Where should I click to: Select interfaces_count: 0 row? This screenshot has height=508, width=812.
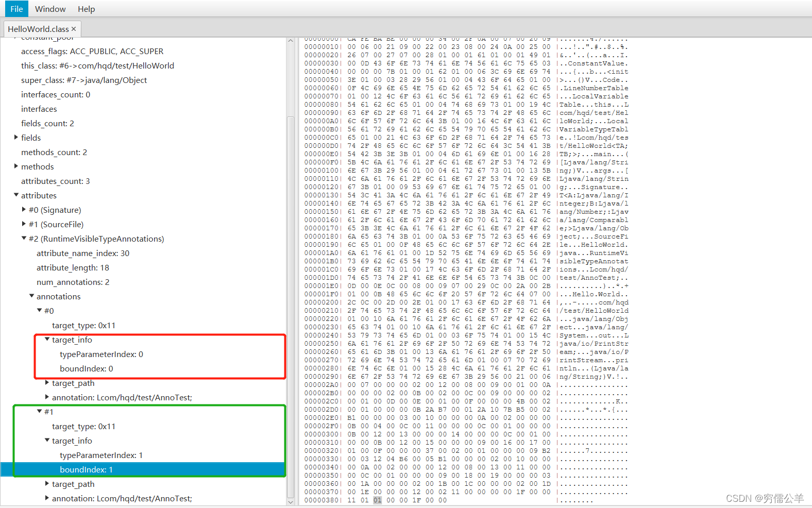(x=56, y=94)
